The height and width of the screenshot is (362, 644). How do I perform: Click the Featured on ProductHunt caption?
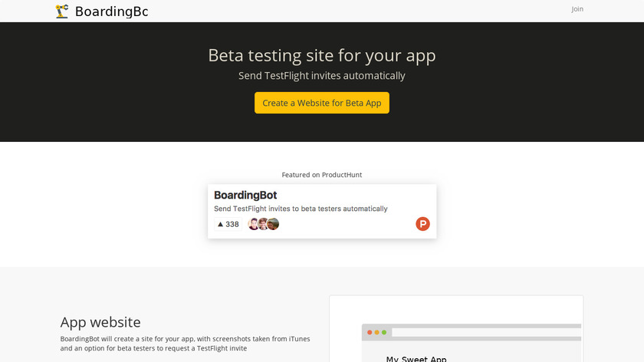(322, 175)
